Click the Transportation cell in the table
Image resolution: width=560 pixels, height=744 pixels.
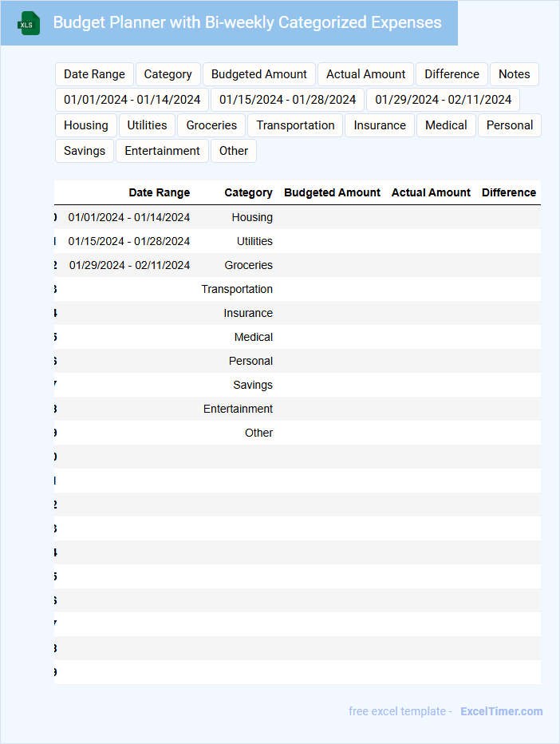click(x=237, y=289)
